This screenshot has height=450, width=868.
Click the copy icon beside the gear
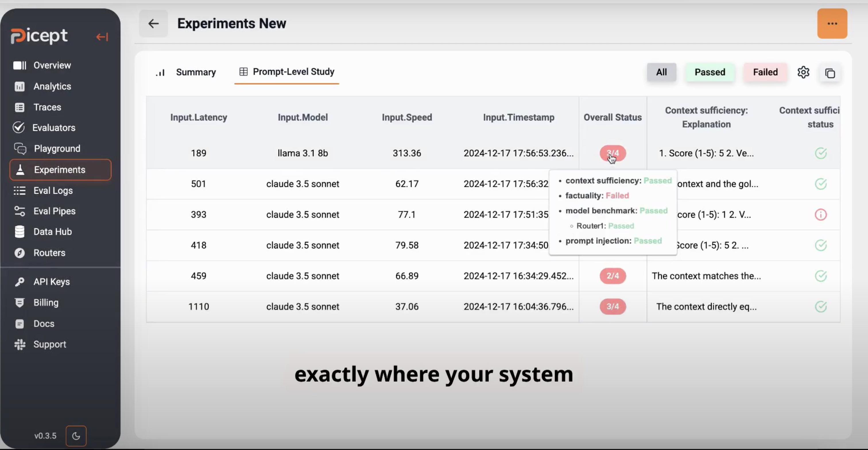pos(830,73)
